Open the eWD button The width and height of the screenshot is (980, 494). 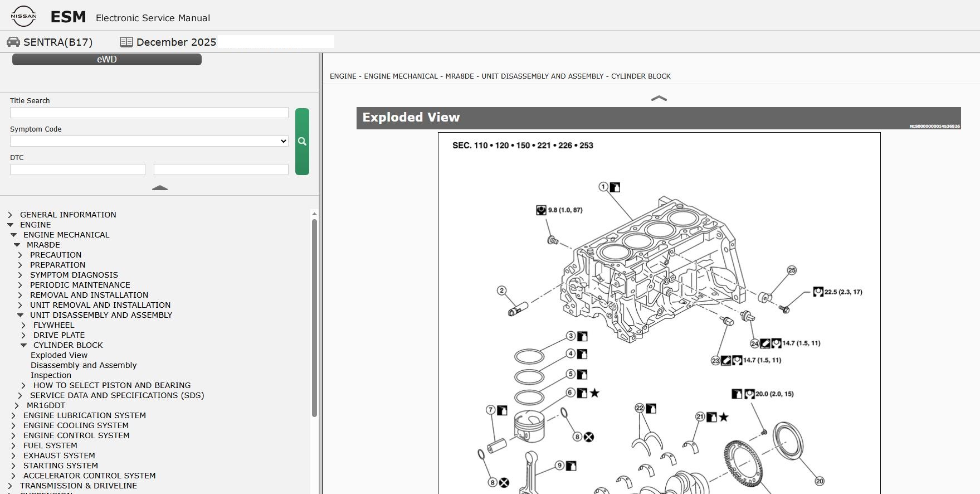[x=107, y=60]
